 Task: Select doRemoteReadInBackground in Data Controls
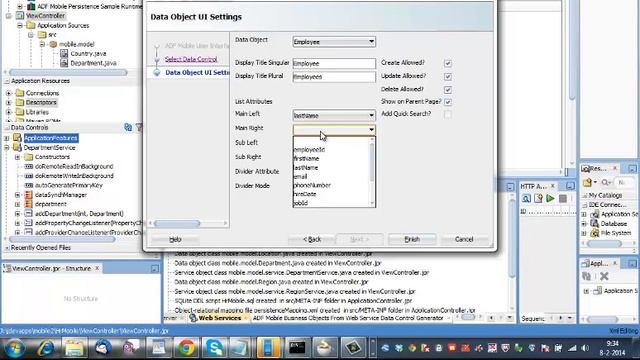[74, 167]
